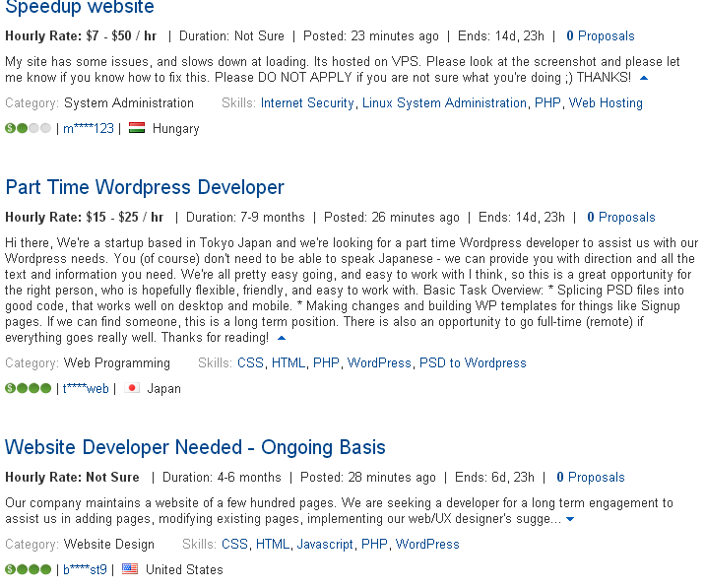Select the Linux System Administration skill
This screenshot has width=705, height=588.
[444, 103]
